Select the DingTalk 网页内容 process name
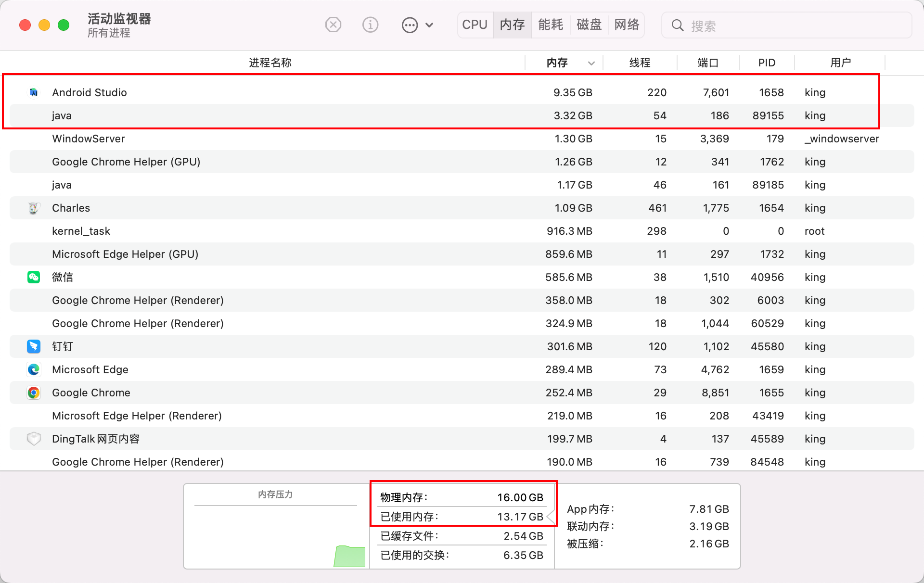Image resolution: width=924 pixels, height=583 pixels. coord(96,439)
